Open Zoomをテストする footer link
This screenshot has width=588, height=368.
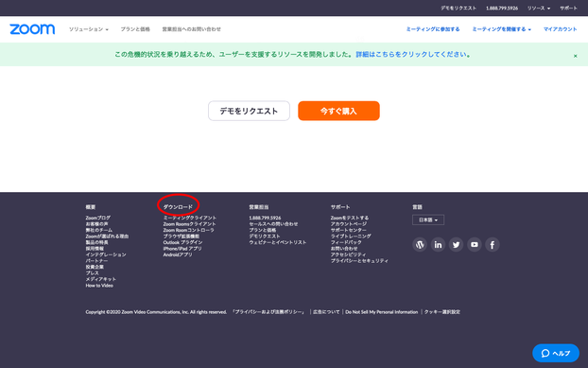(x=350, y=218)
